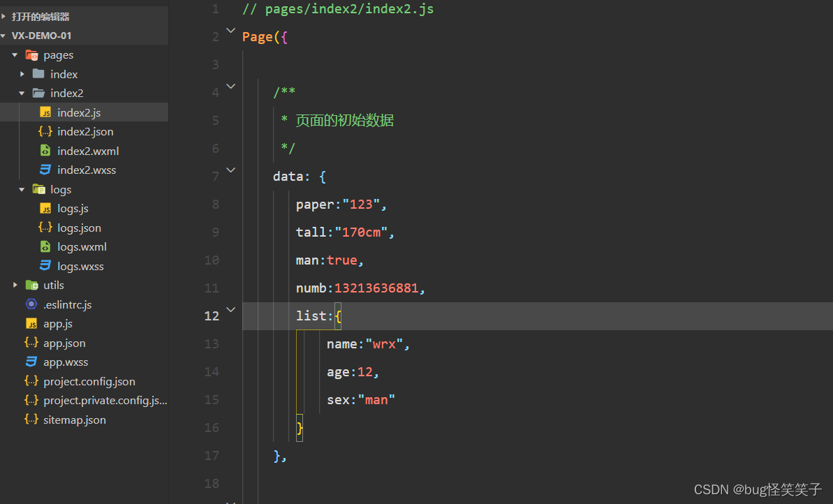Click the true value on man line

pyautogui.click(x=342, y=260)
